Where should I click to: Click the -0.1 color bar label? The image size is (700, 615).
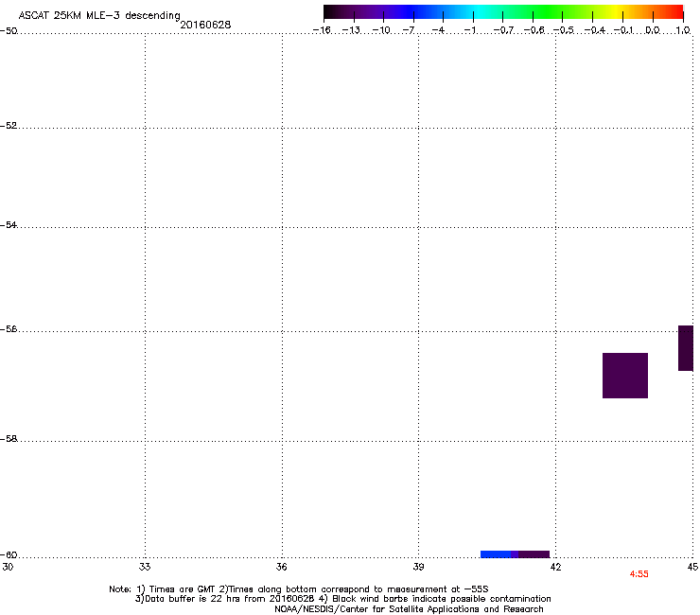(x=623, y=30)
